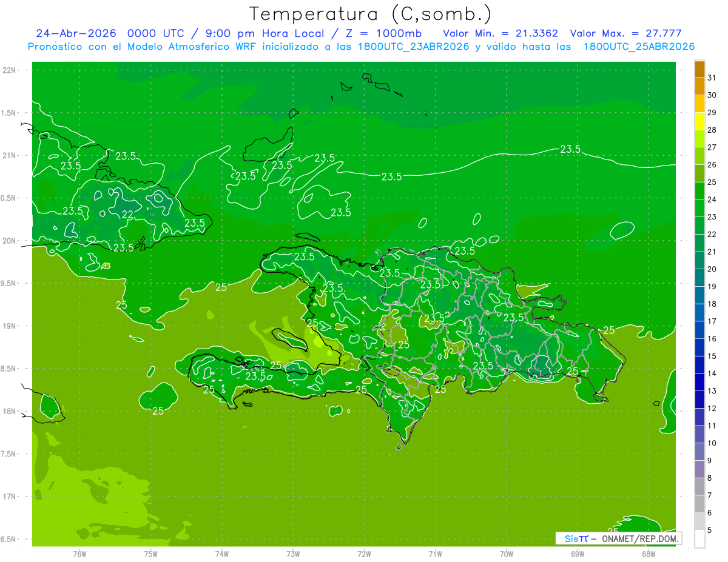Click the 76W longitude axis label
This screenshot has width=728, height=562.
click(x=79, y=554)
